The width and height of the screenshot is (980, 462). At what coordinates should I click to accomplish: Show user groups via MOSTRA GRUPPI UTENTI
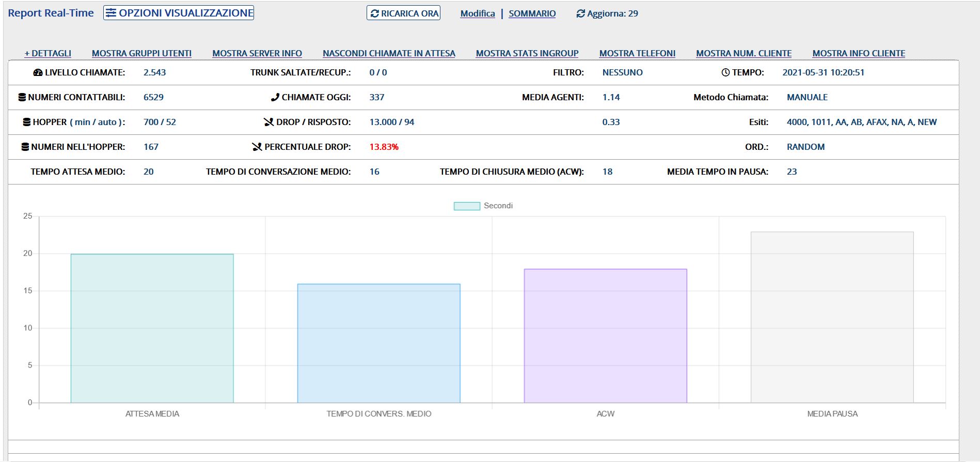coord(141,53)
